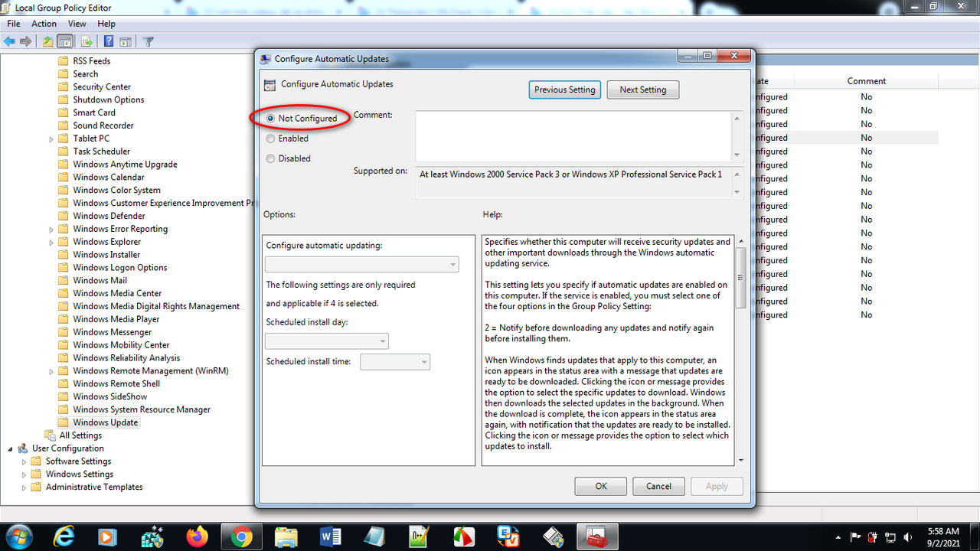Image resolution: width=980 pixels, height=551 pixels.
Task: Click inside the Comment text field
Action: (573, 136)
